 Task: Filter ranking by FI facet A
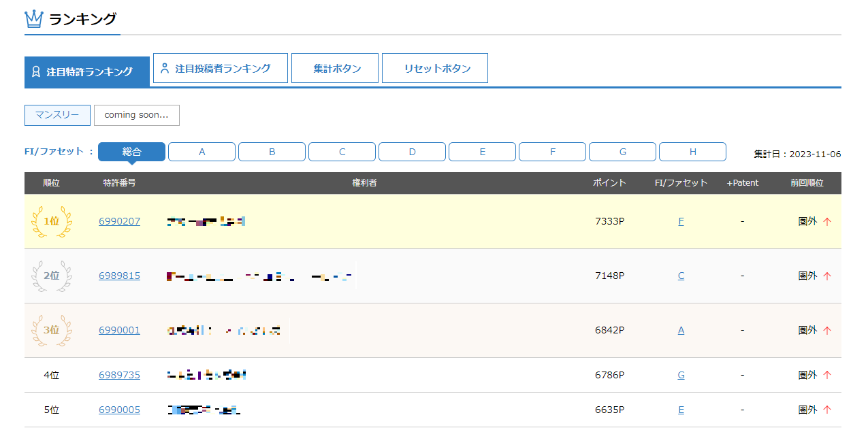pos(202,152)
